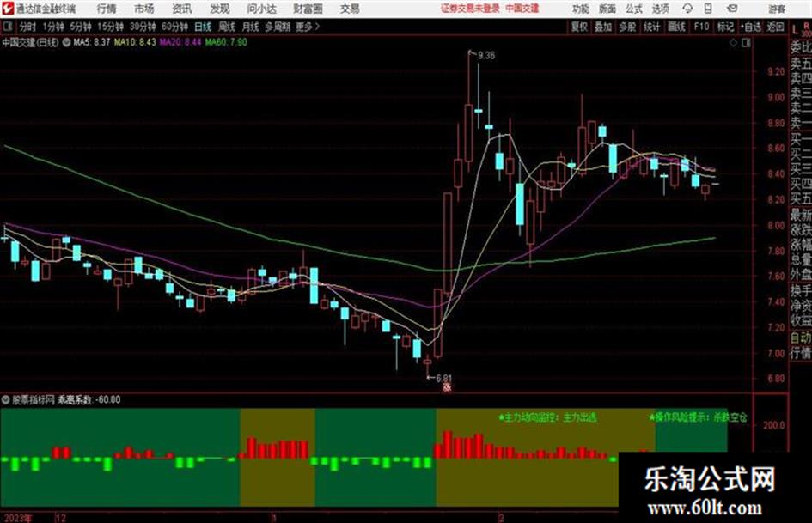Click the 多股 multi-stock button
This screenshot has width=812, height=523.
[x=627, y=27]
